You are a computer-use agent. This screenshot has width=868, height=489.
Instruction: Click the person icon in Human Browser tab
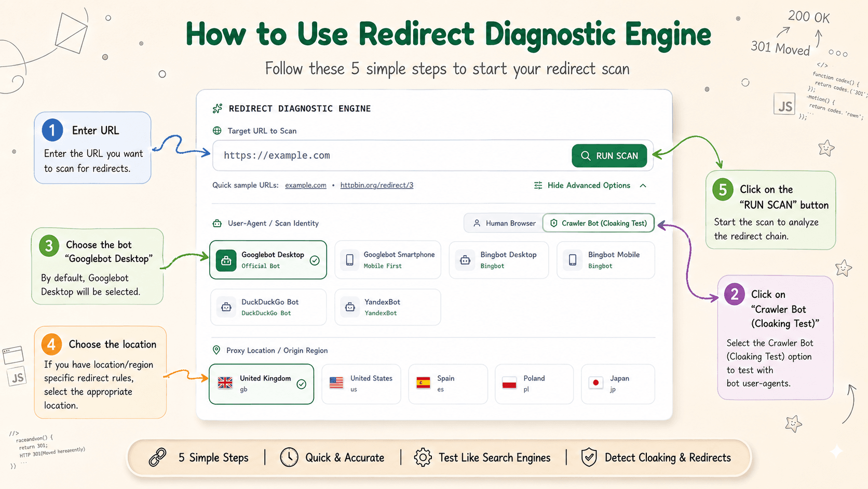coord(477,223)
